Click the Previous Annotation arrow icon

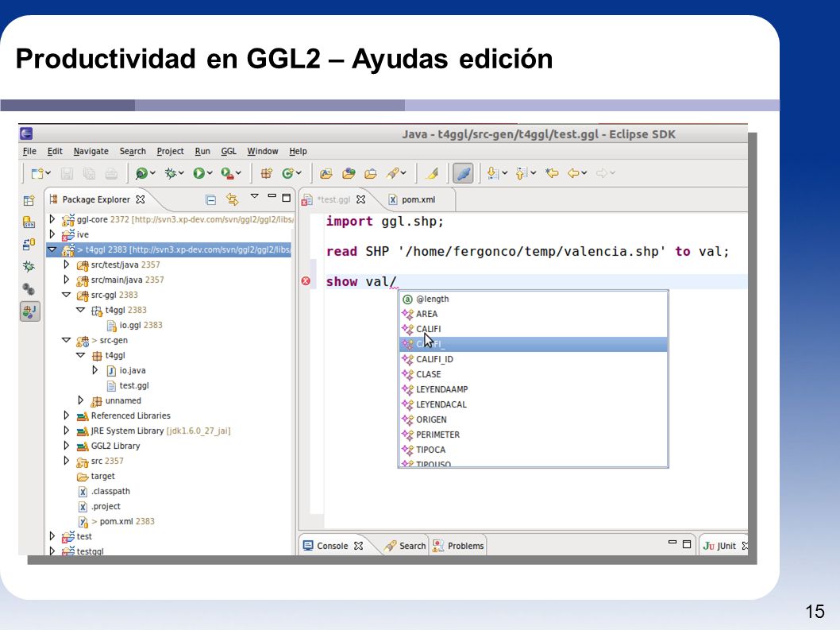coord(522,173)
